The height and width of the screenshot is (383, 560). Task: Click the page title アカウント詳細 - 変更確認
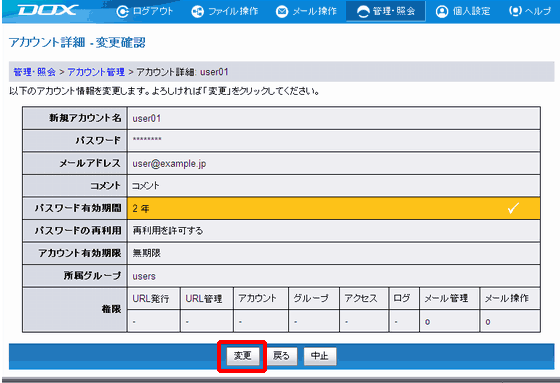point(77,43)
